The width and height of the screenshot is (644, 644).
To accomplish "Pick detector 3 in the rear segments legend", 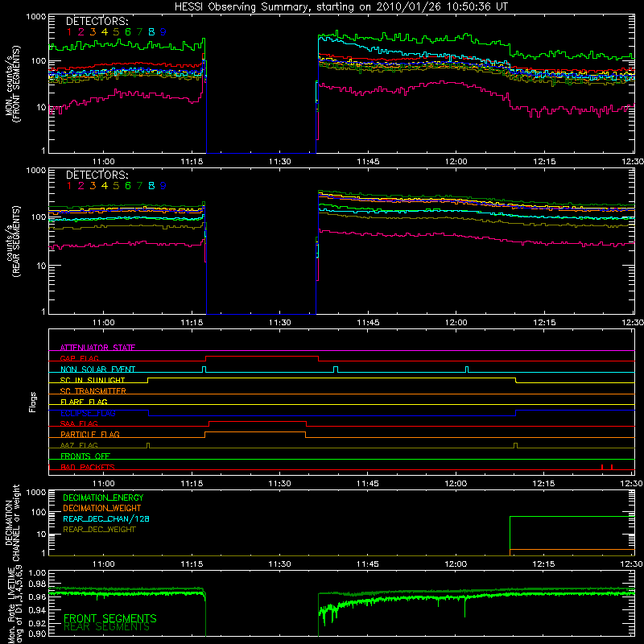I will [93, 186].
